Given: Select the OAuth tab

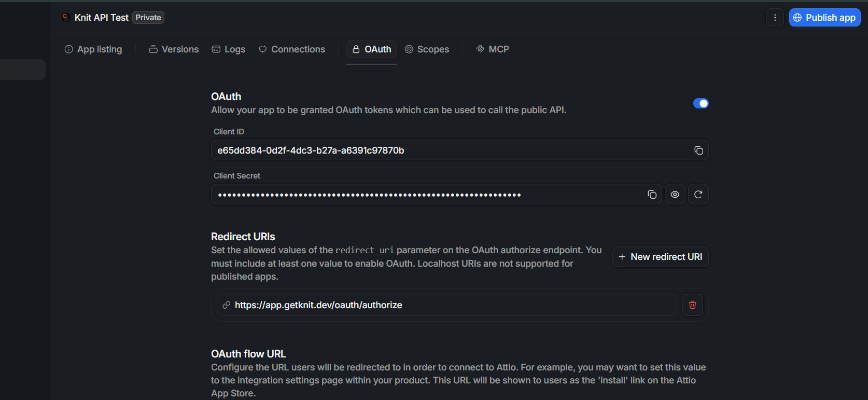Looking at the screenshot, I should pyautogui.click(x=372, y=49).
